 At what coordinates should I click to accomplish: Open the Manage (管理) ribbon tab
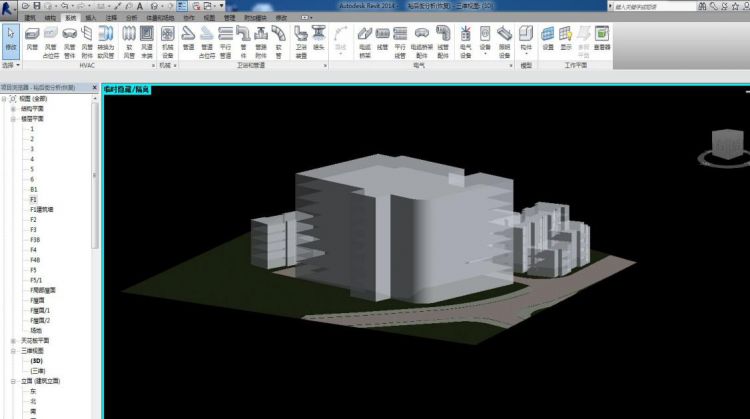point(229,18)
